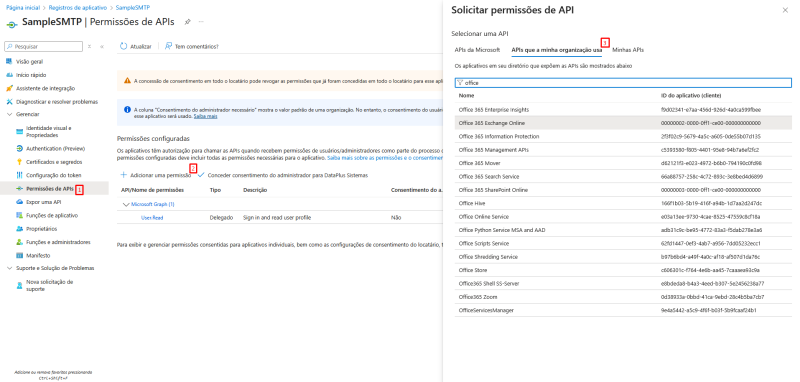Viewport: 800px width, 382px height.
Task: Collapse the Suporte e Solução de Problemas section
Action: (9, 268)
